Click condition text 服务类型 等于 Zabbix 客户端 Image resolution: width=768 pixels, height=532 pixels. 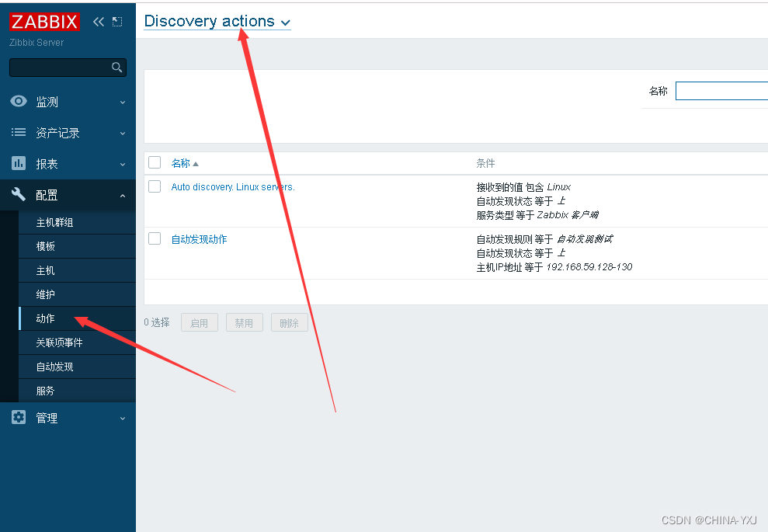(x=537, y=215)
